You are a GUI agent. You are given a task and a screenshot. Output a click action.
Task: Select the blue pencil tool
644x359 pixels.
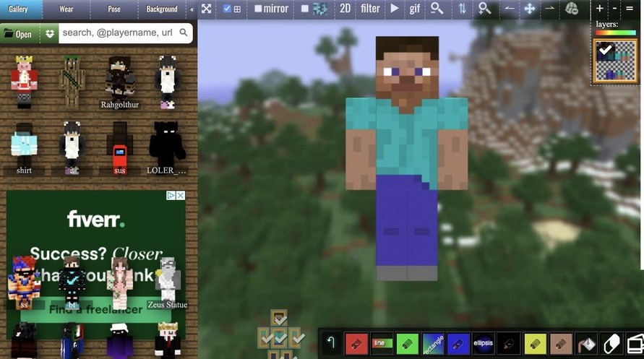(x=458, y=343)
